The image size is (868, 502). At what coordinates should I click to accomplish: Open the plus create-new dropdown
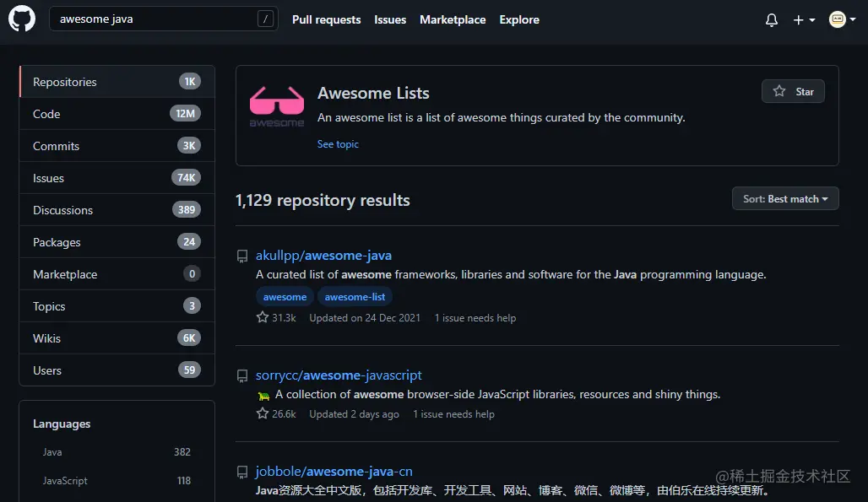click(804, 20)
